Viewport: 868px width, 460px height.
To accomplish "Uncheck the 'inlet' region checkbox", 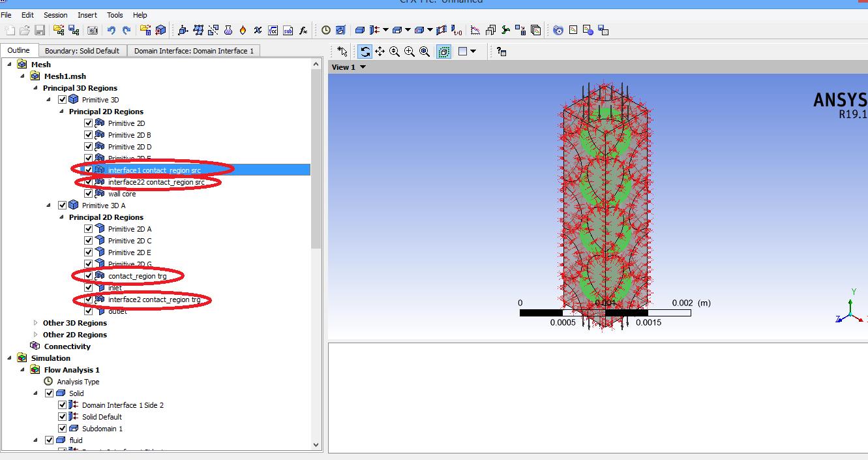I will (x=88, y=288).
